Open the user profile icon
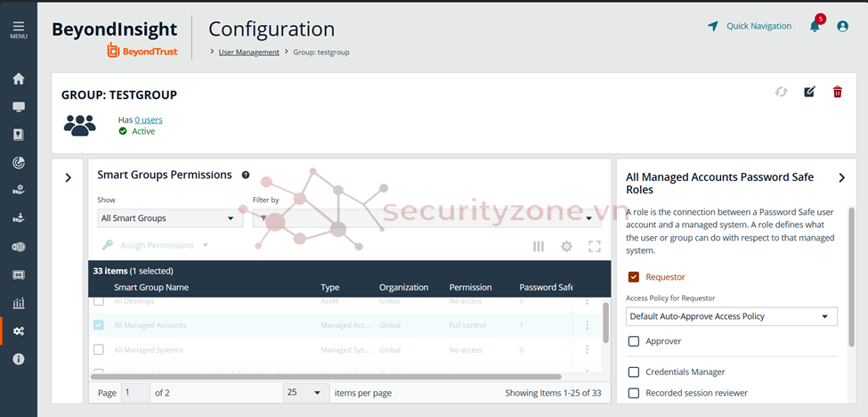This screenshot has height=417, width=868. click(x=842, y=27)
